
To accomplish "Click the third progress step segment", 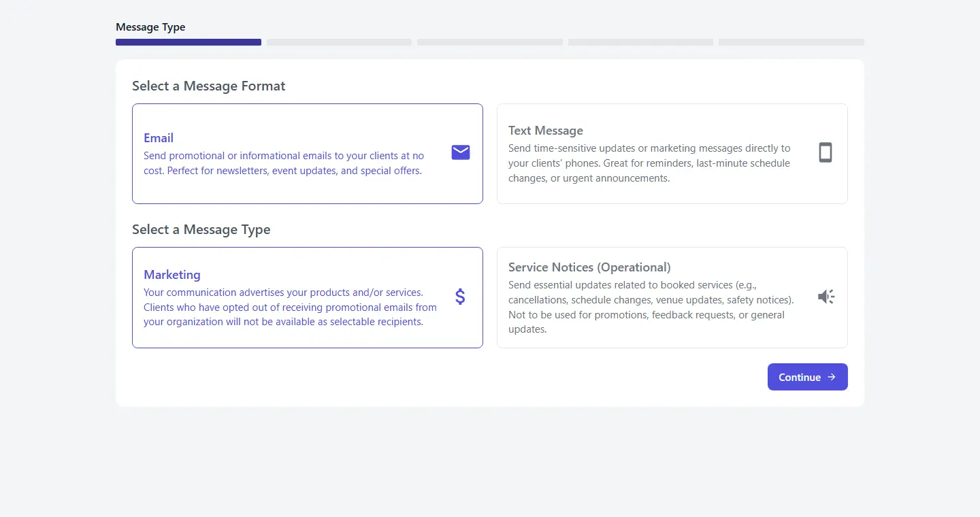I will coord(490,42).
